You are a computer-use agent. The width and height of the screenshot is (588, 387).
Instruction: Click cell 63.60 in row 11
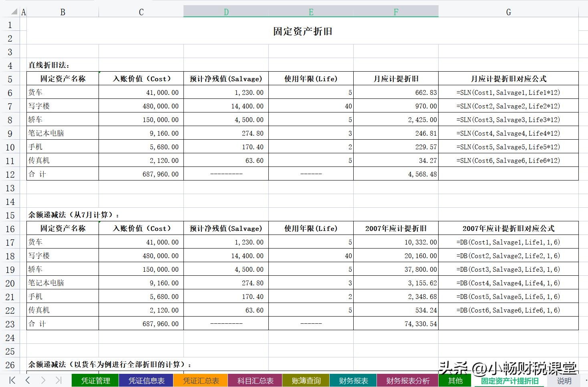point(226,160)
